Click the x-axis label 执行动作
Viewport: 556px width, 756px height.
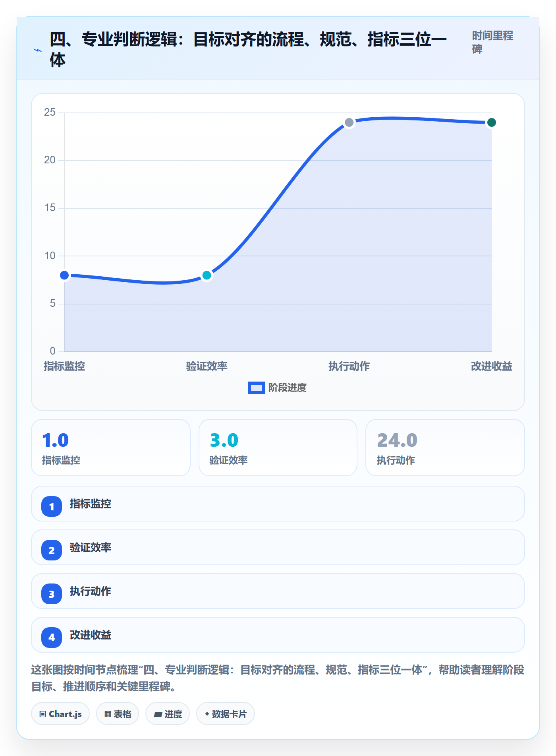[x=349, y=366]
